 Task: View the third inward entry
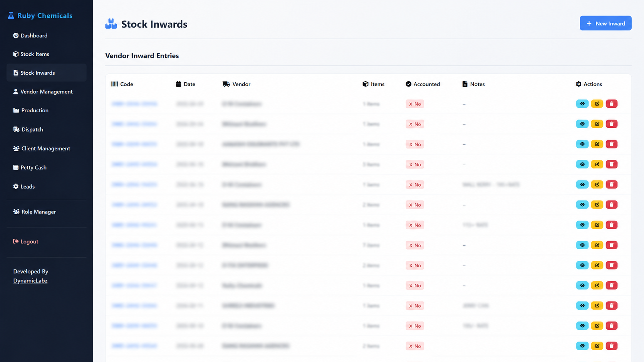(582, 144)
